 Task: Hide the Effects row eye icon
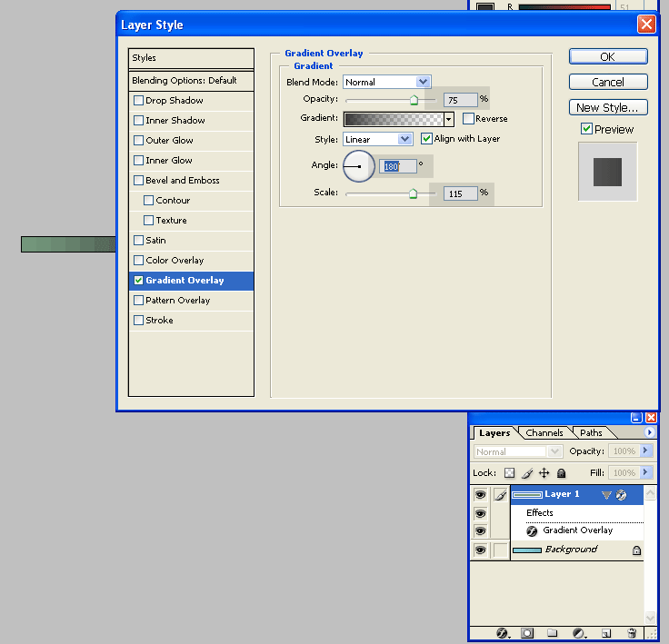click(480, 513)
